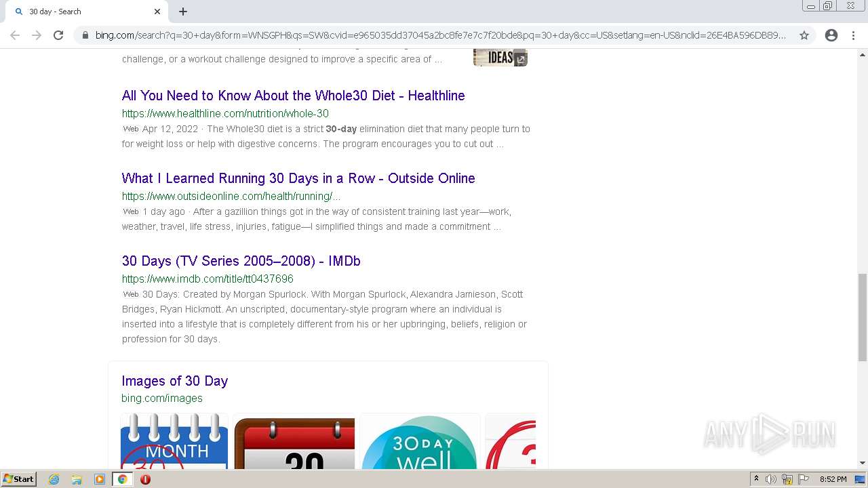Screen dimensions: 868x488
Task: Click the Show Desktop button
Action: point(861,479)
